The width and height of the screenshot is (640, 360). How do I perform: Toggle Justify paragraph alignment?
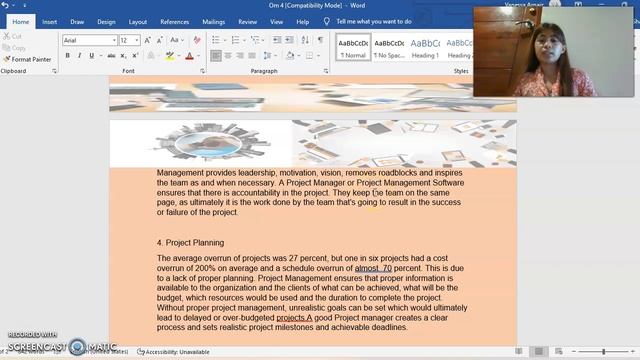pyautogui.click(x=252, y=56)
